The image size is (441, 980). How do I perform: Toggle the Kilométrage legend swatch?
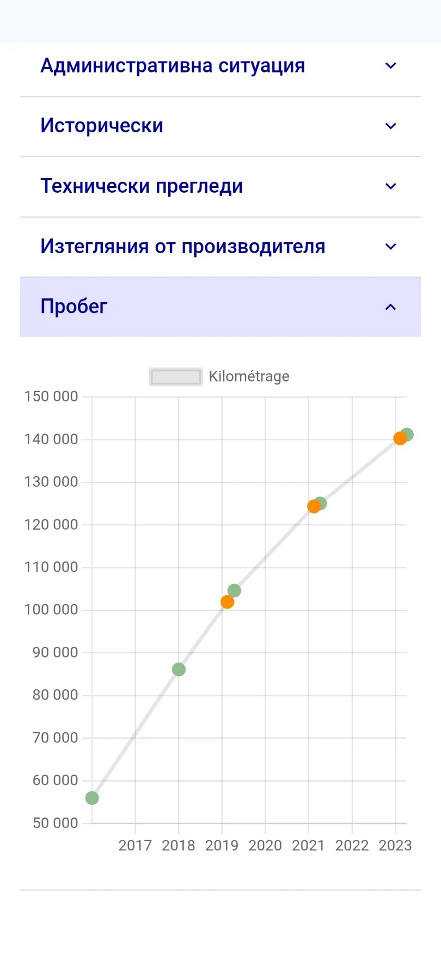tap(176, 377)
